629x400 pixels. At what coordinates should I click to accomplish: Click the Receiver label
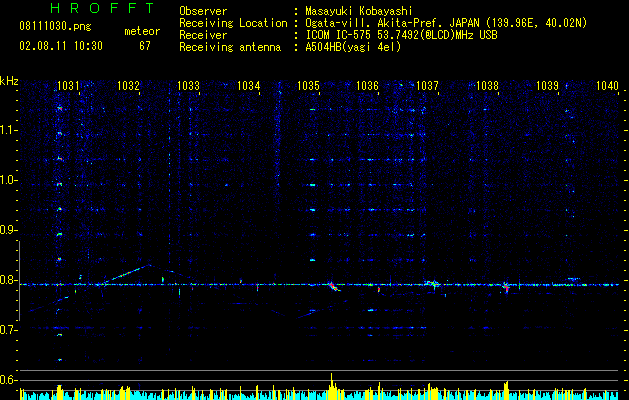pos(203,35)
